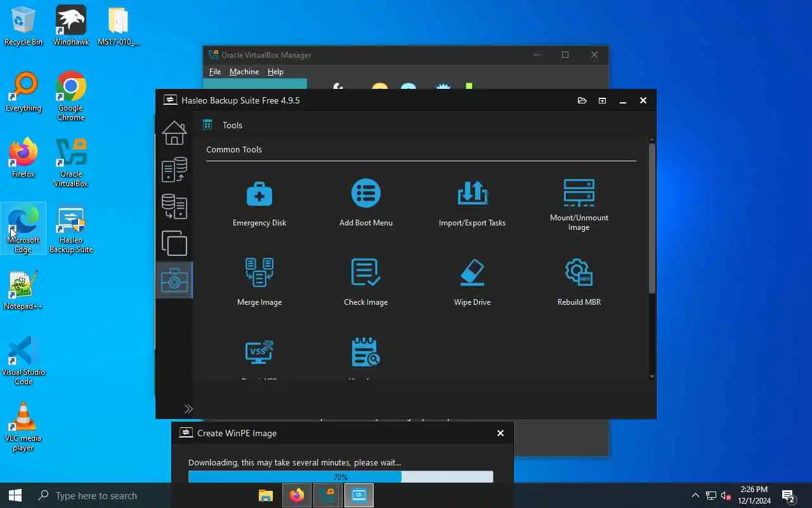Open Help menu in VirtualBox Manager

275,72
